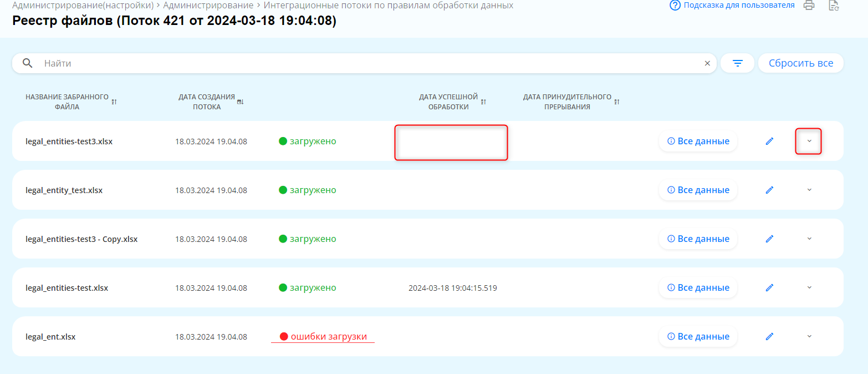Edit legal_entities-test3.xlsx with pencil icon
The width and height of the screenshot is (868, 374).
pyautogui.click(x=769, y=141)
